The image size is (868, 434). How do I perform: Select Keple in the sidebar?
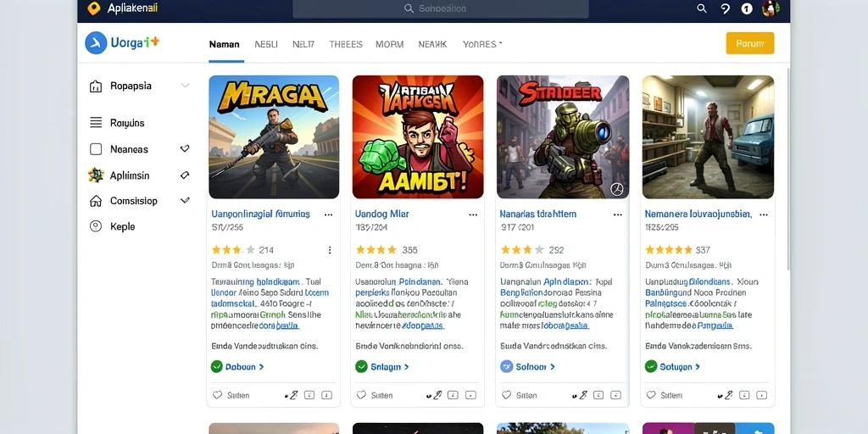122,226
